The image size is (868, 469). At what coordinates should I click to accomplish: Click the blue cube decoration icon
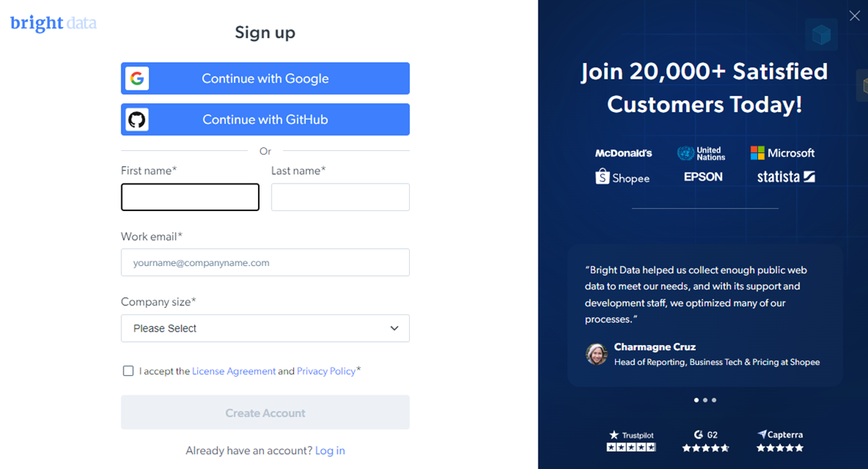coord(821,34)
